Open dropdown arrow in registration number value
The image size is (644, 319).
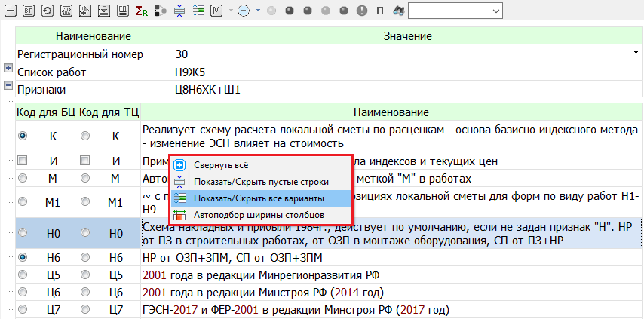[x=638, y=52]
